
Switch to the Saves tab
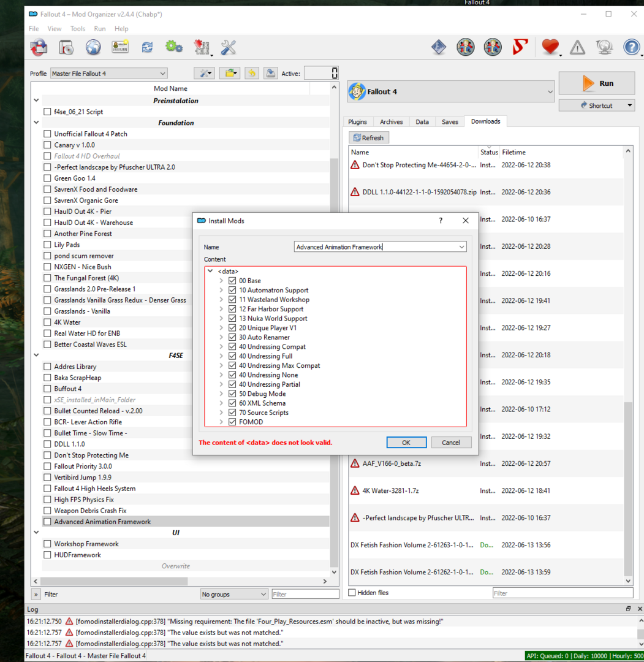(450, 121)
